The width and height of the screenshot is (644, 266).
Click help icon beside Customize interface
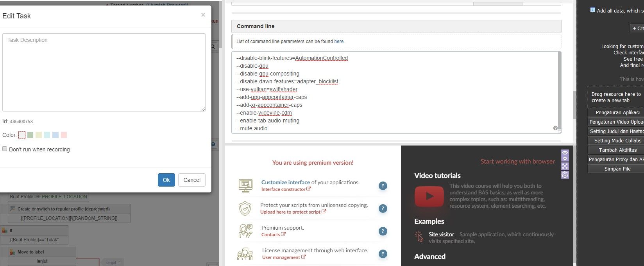383,186
